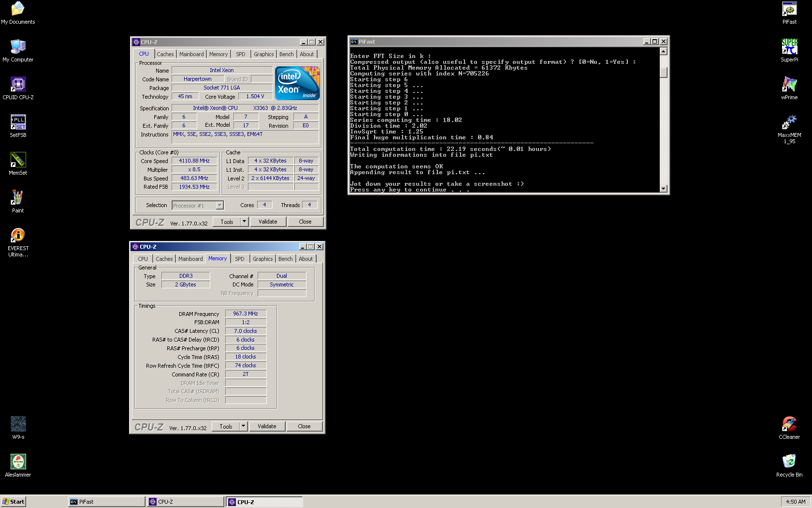812x508 pixels.
Task: Open Bench tab in bottom CPU-Z window
Action: [286, 259]
